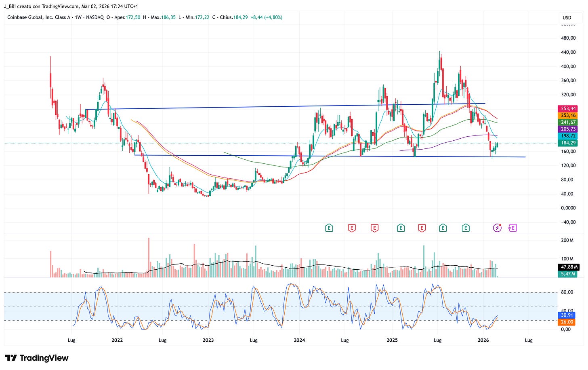Select the upper blue resistance trendline
Image resolution: width=588 pixels, height=370 pixels.
(285, 106)
